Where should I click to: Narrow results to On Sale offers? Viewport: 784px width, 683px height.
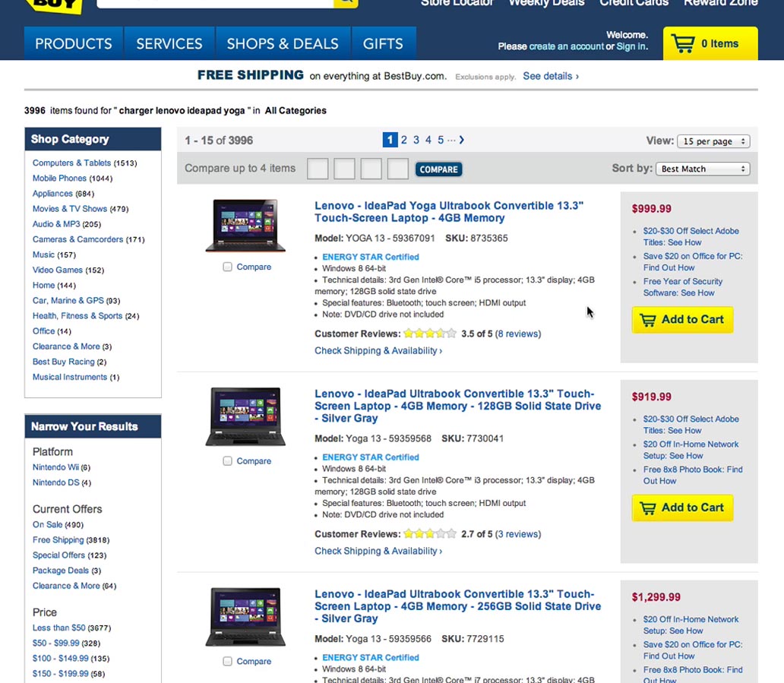point(48,524)
